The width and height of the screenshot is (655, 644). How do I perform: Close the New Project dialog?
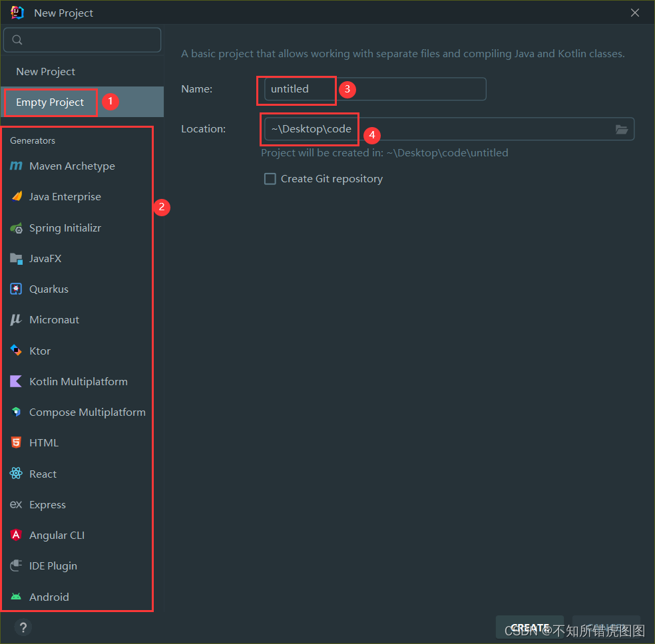tap(635, 13)
